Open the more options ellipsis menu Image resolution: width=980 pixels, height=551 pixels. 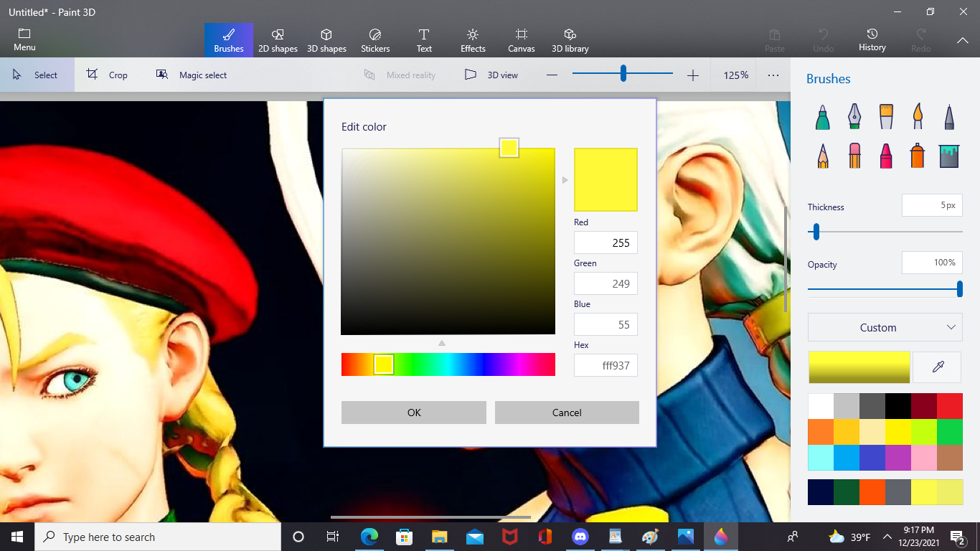[773, 75]
